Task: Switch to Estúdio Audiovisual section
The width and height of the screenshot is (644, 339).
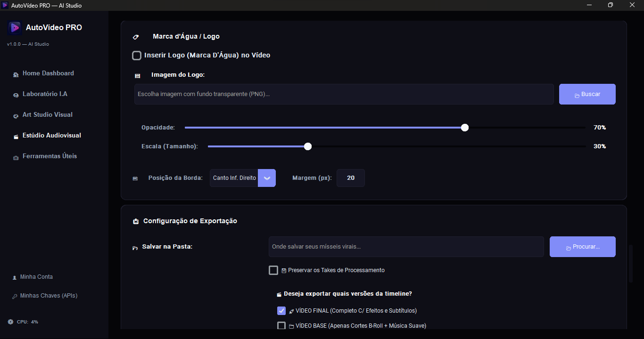Action: point(52,136)
